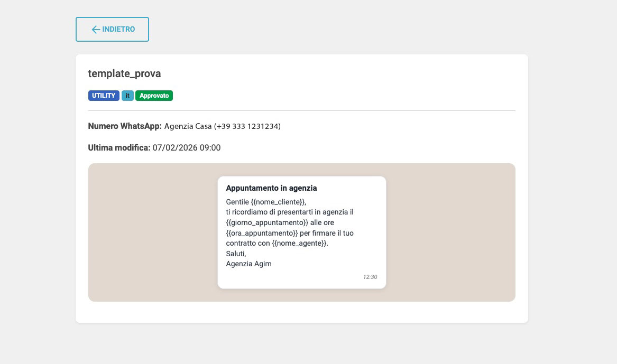Expand the WhatsApp message preview bubble
The width and height of the screenshot is (617, 364).
(301, 232)
